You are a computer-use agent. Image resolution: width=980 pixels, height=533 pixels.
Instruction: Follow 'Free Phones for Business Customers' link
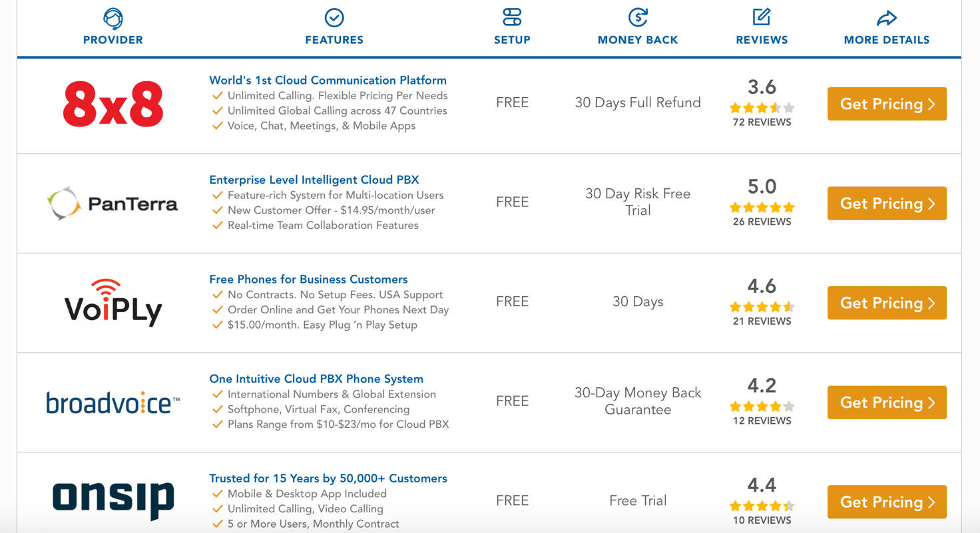pyautogui.click(x=308, y=279)
